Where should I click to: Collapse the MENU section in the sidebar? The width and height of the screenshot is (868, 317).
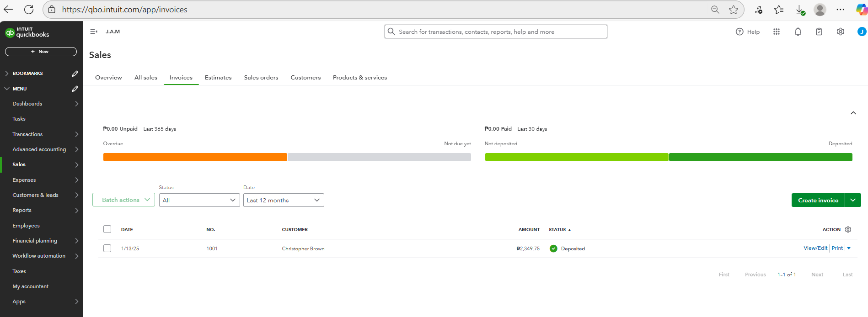7,89
